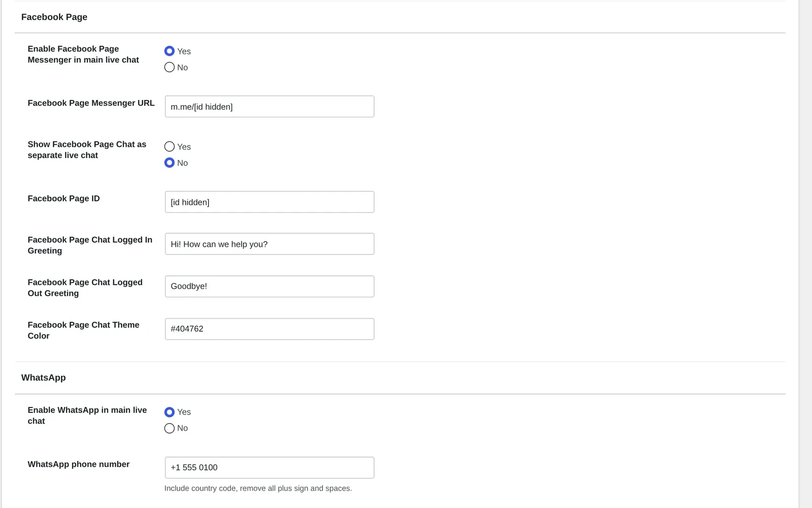This screenshot has height=508, width=812.
Task: Choose No for Enable WhatsApp in main live chat
Action: click(x=170, y=428)
